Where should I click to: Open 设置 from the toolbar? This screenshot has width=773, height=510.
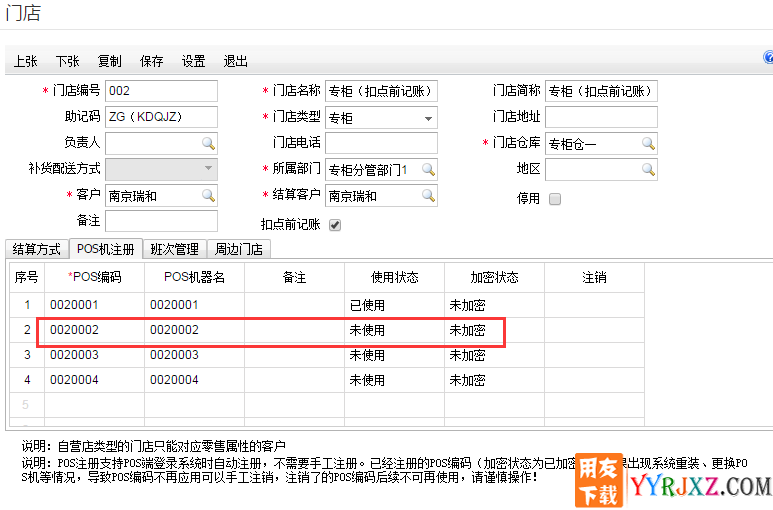click(193, 61)
